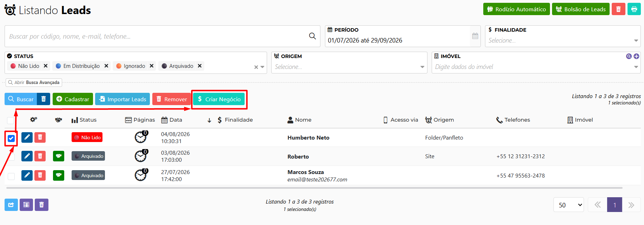This screenshot has height=225, width=644.
Task: Remove the Ignorado status tag
Action: click(x=152, y=66)
